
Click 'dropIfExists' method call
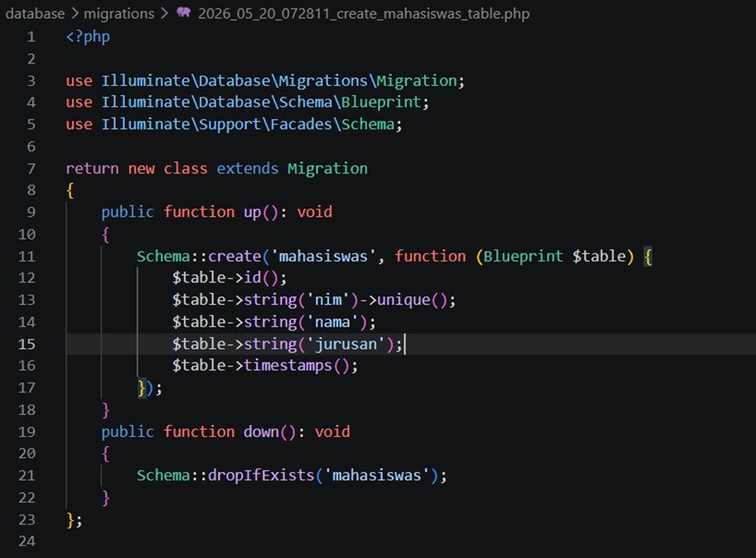[261, 476]
